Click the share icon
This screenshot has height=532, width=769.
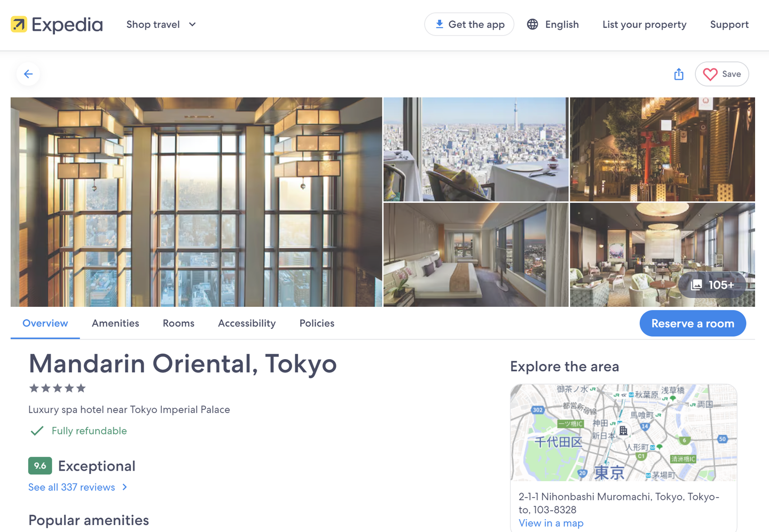click(679, 74)
